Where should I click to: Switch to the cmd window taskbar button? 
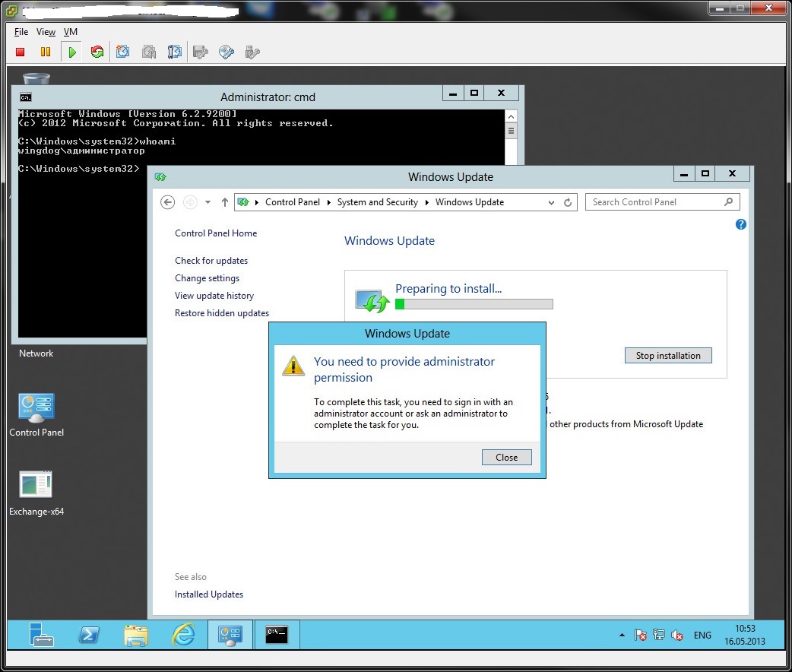pyautogui.click(x=277, y=635)
